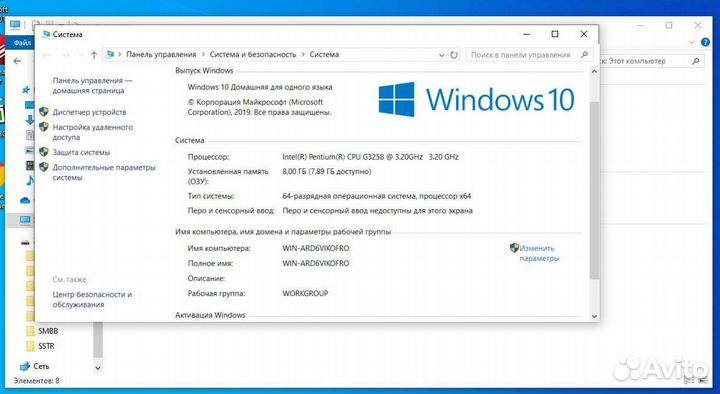720x394 pixels.
Task: Click Система window title icon
Action: tap(45, 34)
